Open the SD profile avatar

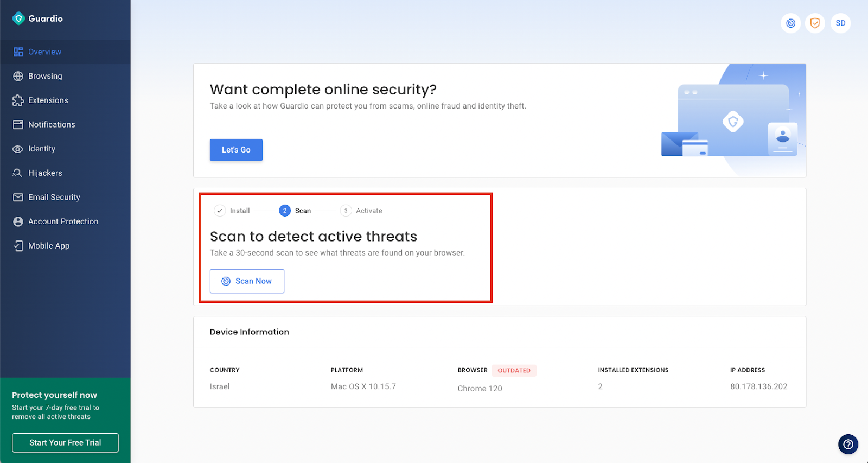[x=840, y=23]
